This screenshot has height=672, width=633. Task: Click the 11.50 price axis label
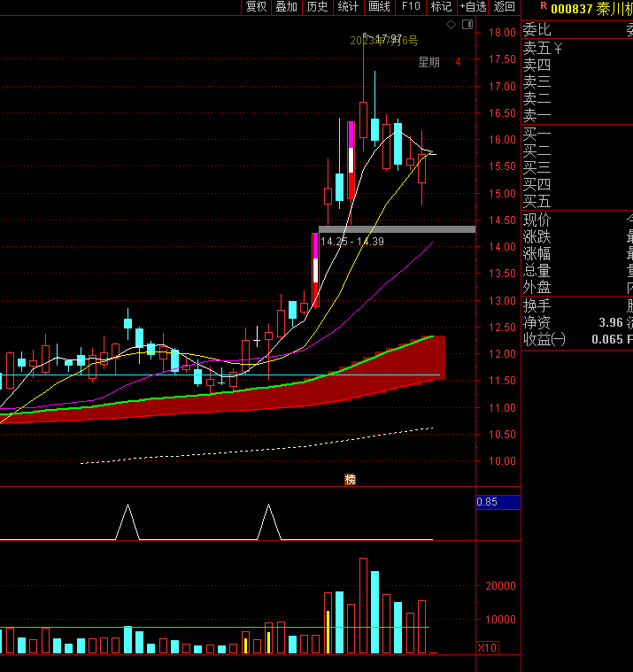pyautogui.click(x=502, y=381)
